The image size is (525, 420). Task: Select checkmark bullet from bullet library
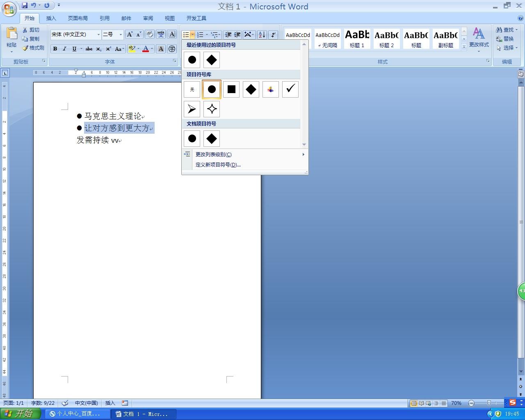290,89
